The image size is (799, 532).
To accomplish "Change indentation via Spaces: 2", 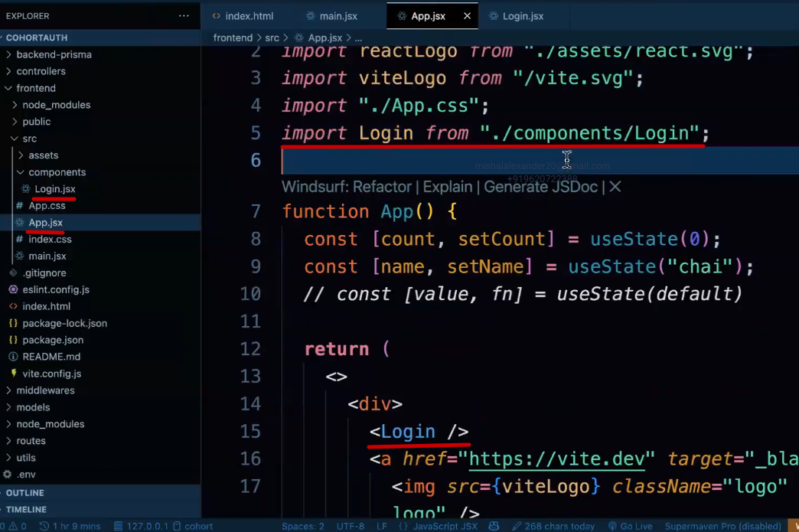I will point(302,526).
